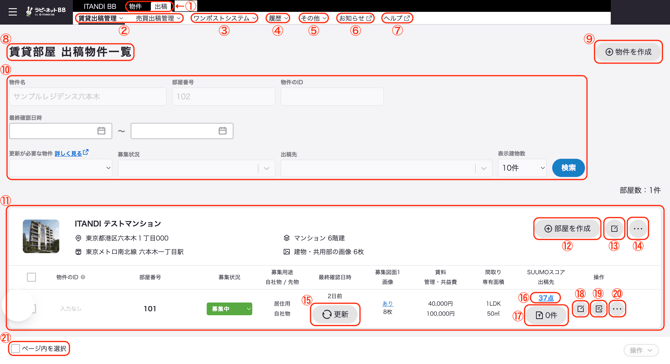Viewport: 670px width, 364px height.
Task: Click the 更新 refresh button
Action: 335,314
